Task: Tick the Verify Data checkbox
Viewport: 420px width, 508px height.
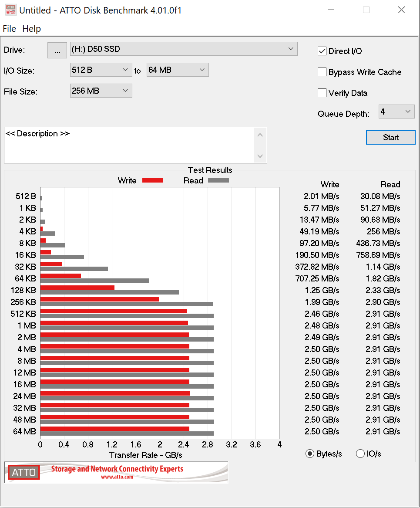Action: coord(322,93)
